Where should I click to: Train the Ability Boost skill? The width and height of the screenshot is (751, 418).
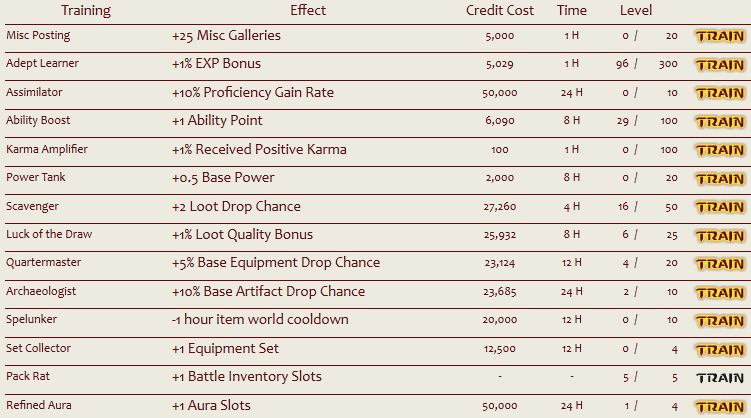(720, 122)
